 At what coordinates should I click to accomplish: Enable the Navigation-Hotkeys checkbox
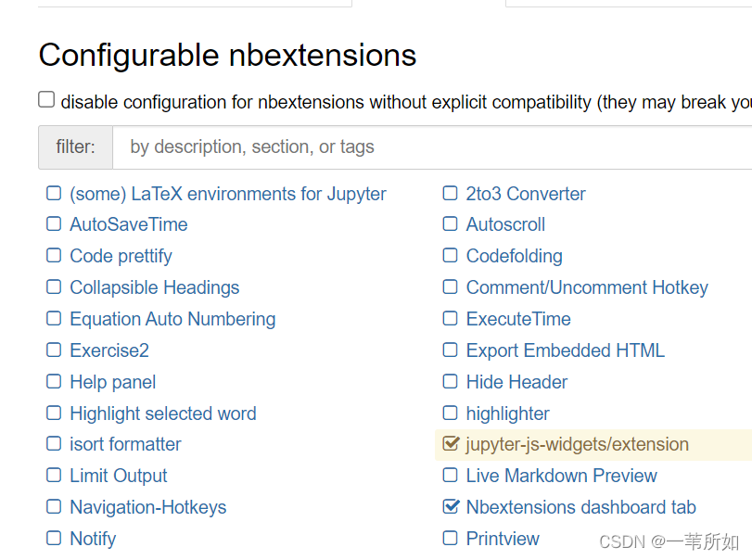54,507
